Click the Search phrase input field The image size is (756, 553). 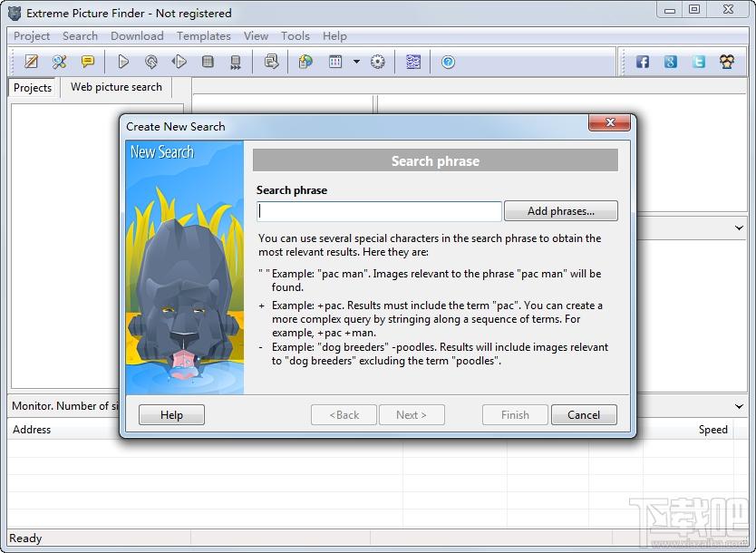[380, 211]
